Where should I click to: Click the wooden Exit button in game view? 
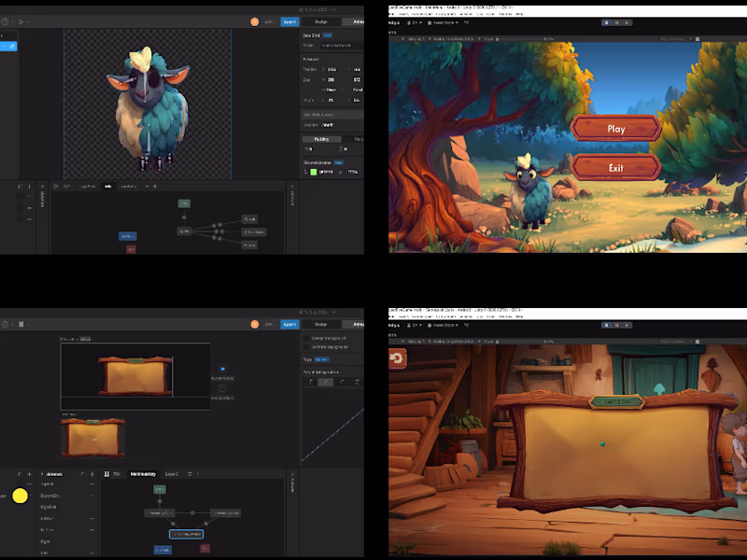(616, 168)
